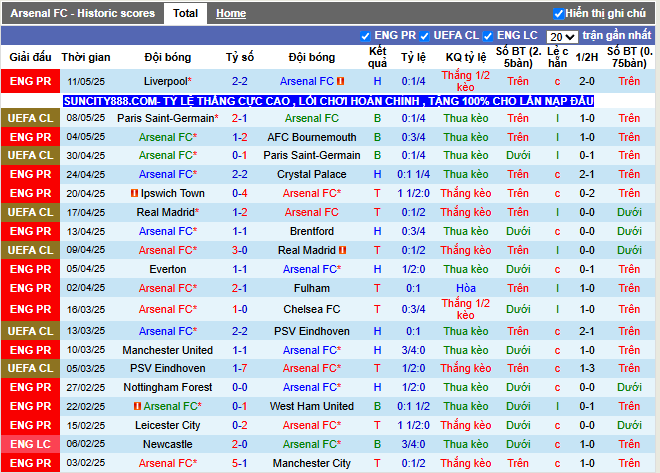The width and height of the screenshot is (660, 473).
Task: Click the Hòa result in Fulham row
Action: click(x=466, y=288)
